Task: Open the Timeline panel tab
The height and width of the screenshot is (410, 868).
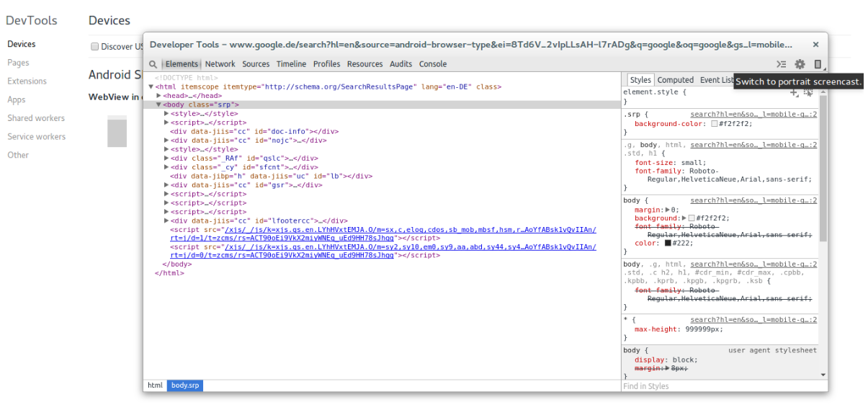Action: pyautogui.click(x=291, y=64)
